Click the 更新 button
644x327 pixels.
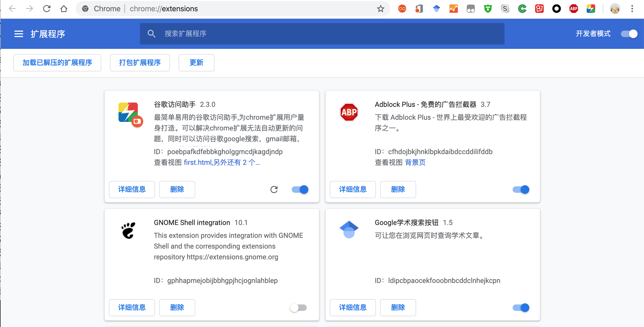(x=197, y=63)
